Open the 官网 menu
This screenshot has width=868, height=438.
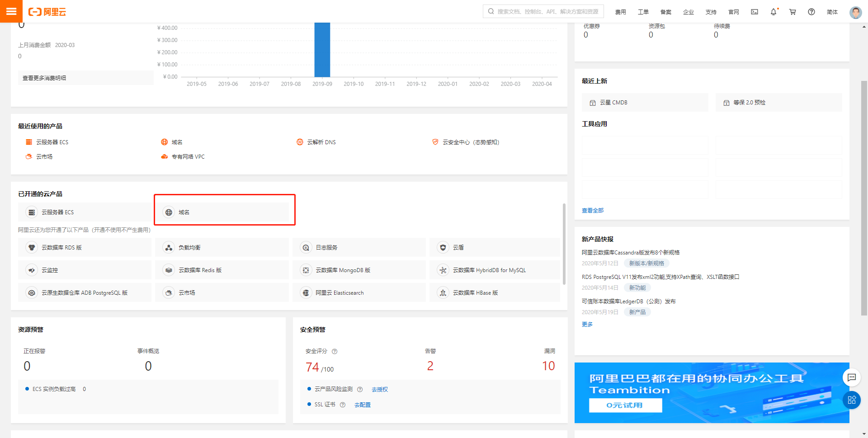[733, 12]
